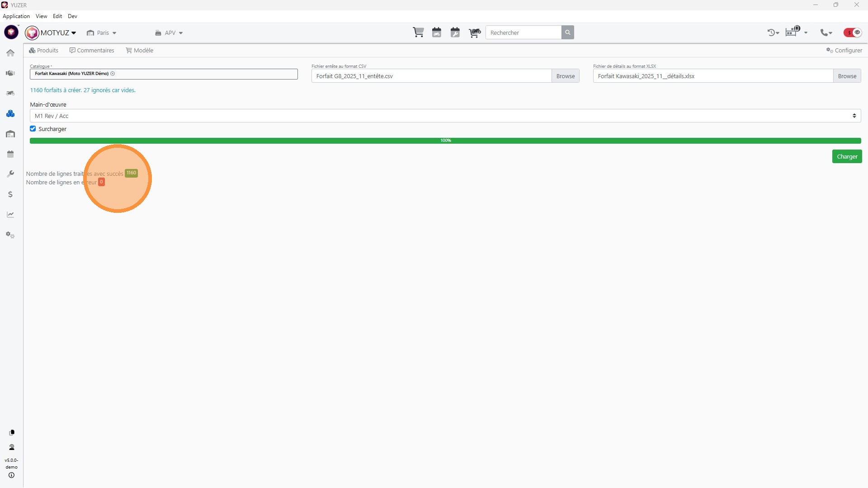The image size is (868, 488).
Task: Toggle the red price visibility switch
Action: 853,33
